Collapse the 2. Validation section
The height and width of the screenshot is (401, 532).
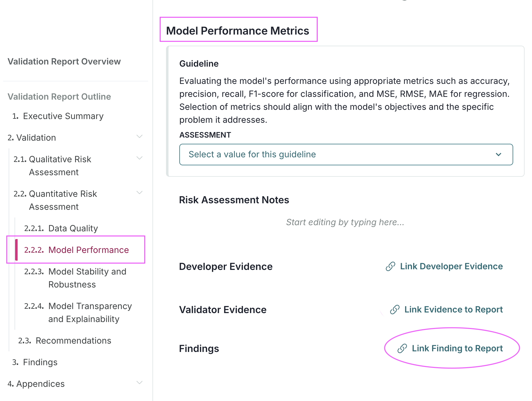coord(139,136)
